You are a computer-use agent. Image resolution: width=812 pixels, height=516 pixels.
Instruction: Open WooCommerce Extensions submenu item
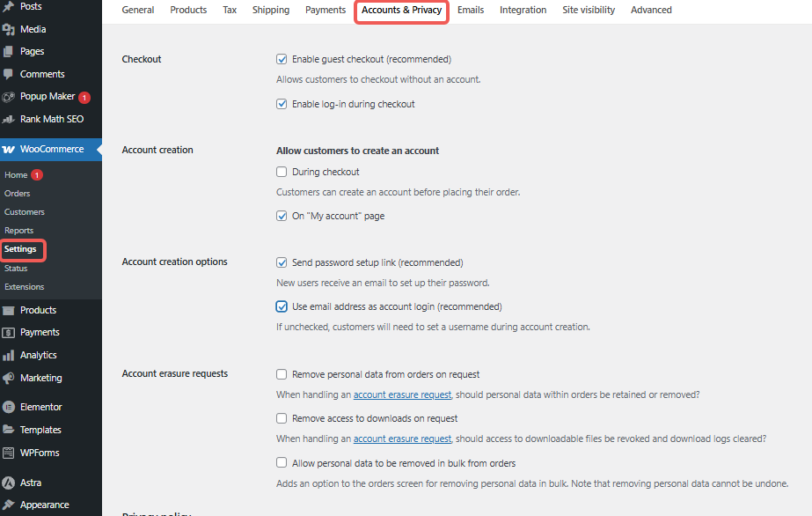(x=24, y=287)
